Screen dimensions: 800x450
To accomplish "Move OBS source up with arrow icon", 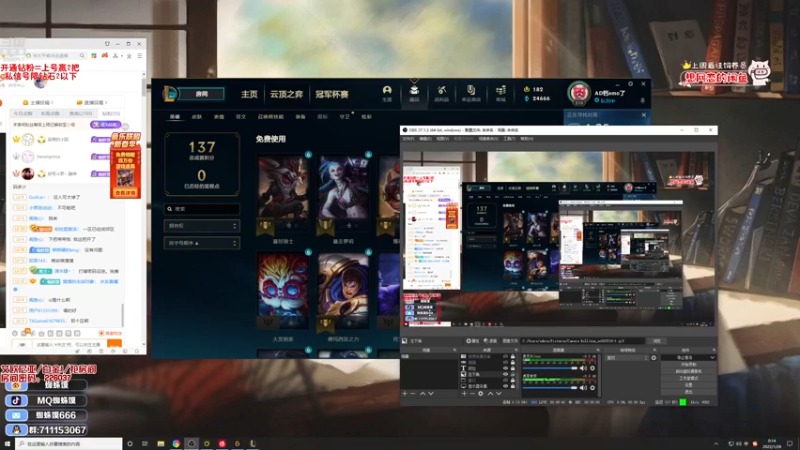I will point(490,393).
